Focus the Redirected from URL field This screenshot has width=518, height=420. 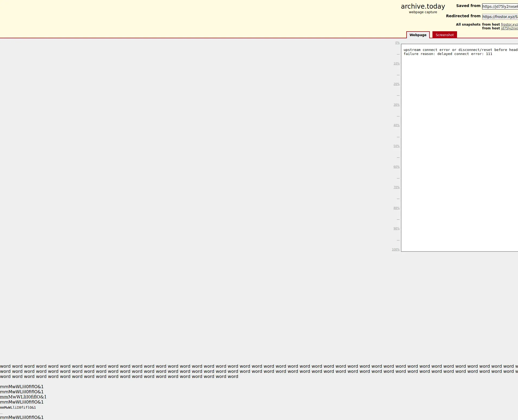(500, 17)
